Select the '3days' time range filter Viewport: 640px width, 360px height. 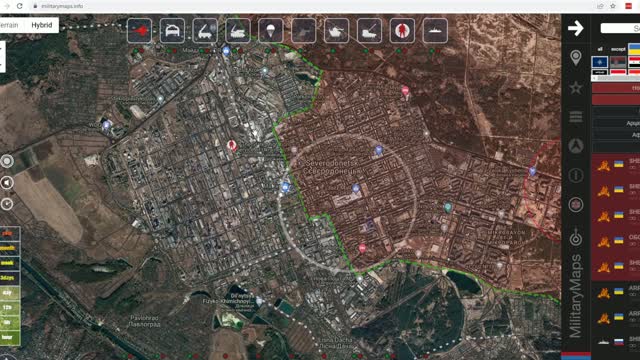click(x=9, y=278)
